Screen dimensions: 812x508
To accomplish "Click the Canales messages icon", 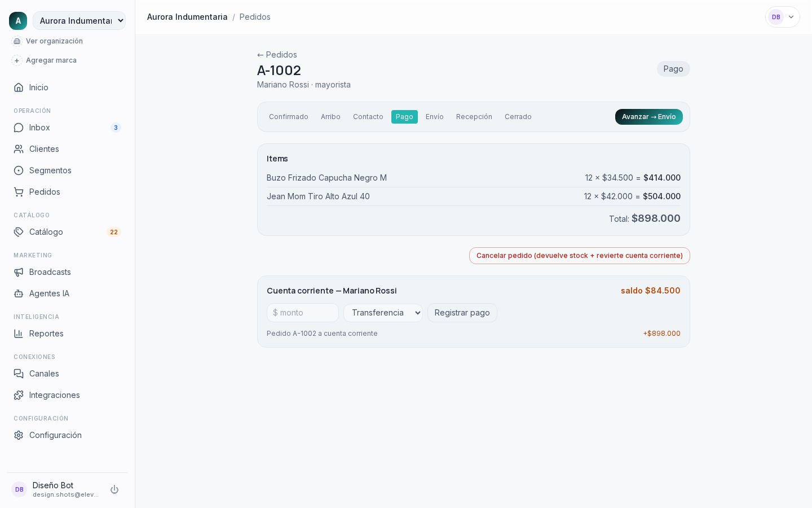I will click(19, 374).
